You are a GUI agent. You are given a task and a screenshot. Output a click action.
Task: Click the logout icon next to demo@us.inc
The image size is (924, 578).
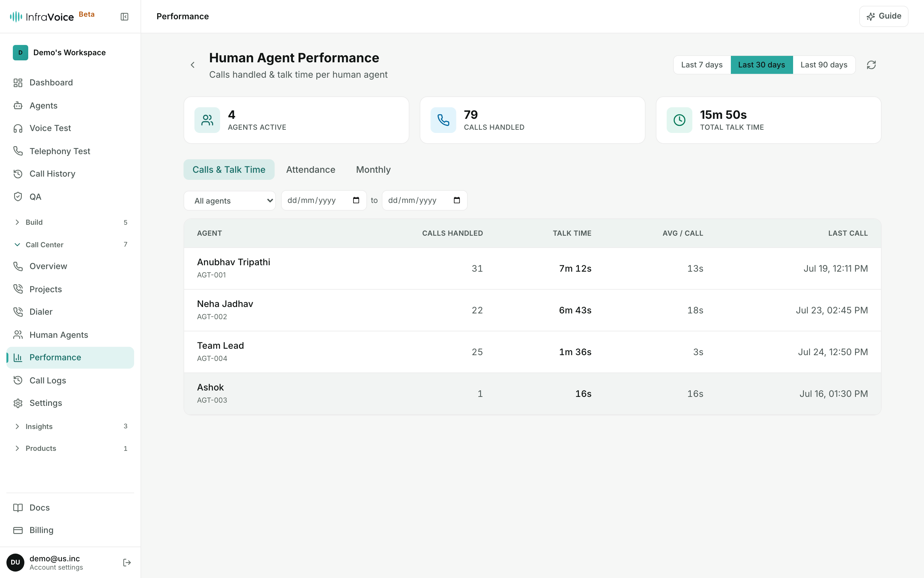click(127, 562)
